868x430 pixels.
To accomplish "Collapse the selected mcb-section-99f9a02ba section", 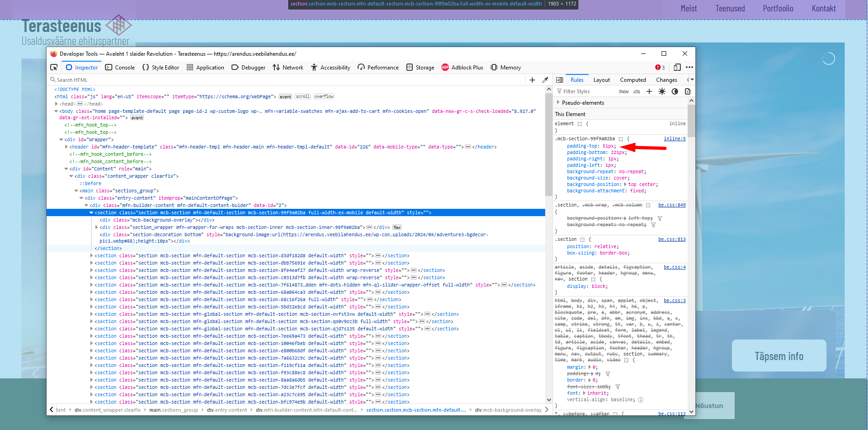I will click(x=91, y=212).
